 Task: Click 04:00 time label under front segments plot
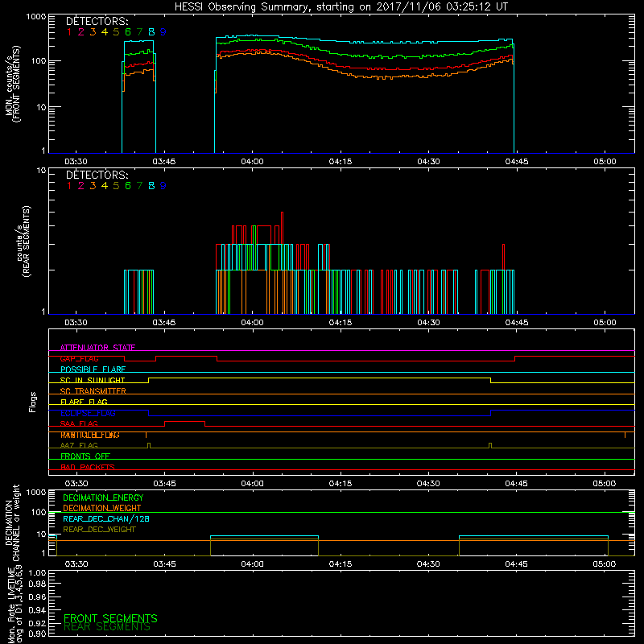(x=252, y=162)
